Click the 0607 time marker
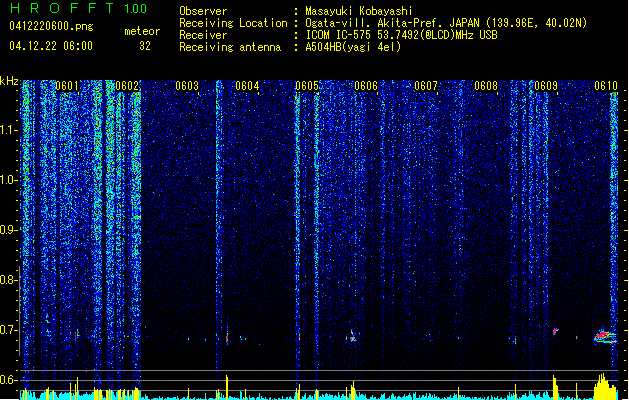Screen dimensions: 629x400 (x=426, y=86)
